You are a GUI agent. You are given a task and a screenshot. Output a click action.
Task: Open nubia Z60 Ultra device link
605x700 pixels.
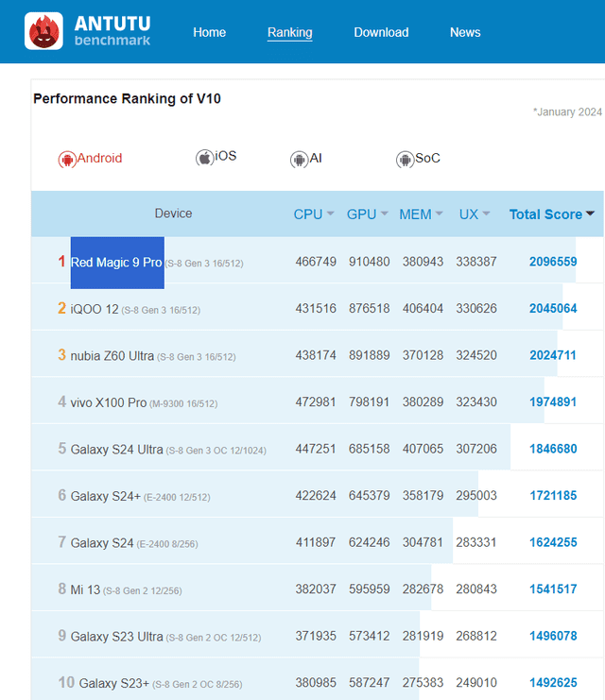tap(112, 356)
